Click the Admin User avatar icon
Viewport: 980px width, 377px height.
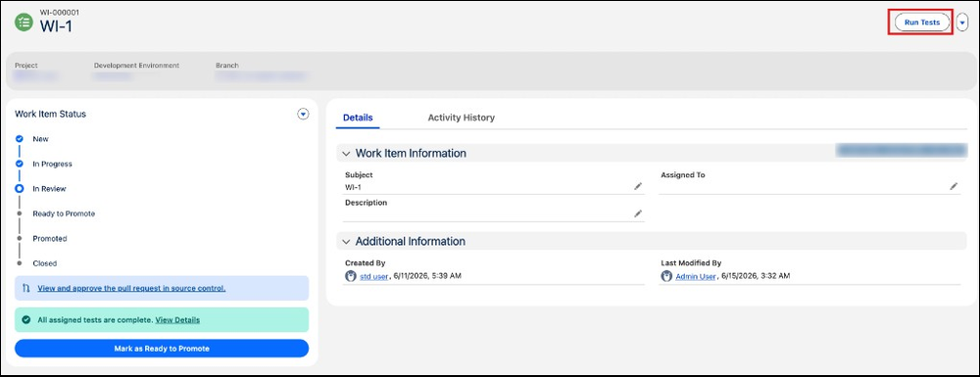click(x=666, y=276)
